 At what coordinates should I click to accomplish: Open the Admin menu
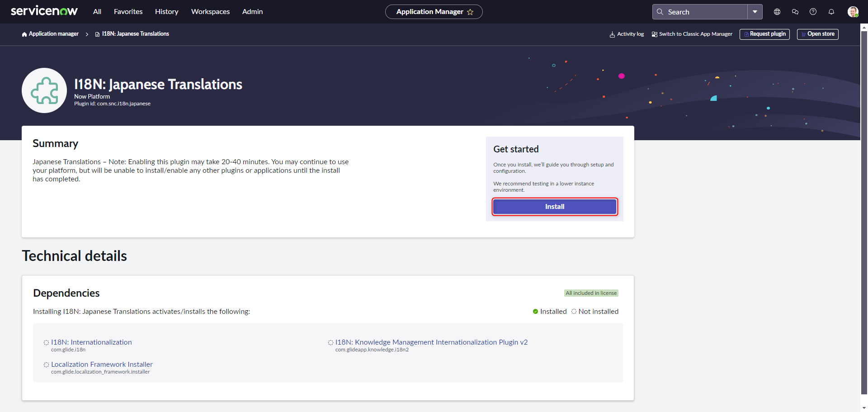pos(252,12)
